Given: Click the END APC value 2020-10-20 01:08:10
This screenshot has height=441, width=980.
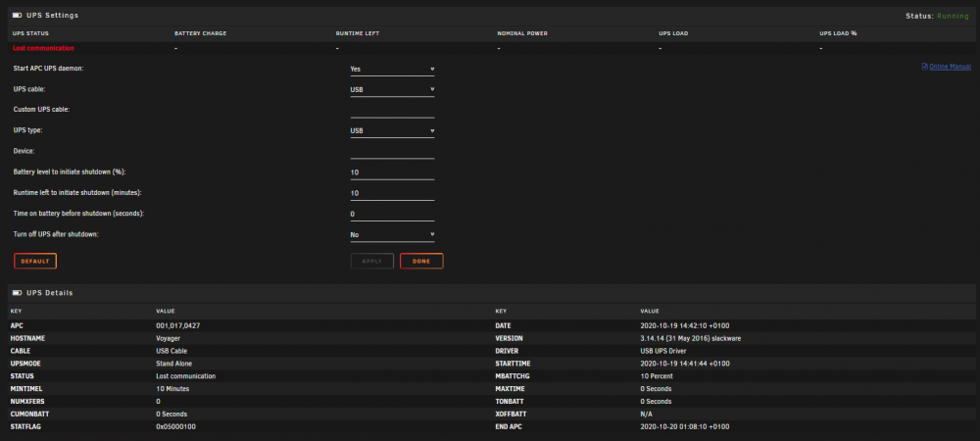Looking at the screenshot, I should [685, 426].
